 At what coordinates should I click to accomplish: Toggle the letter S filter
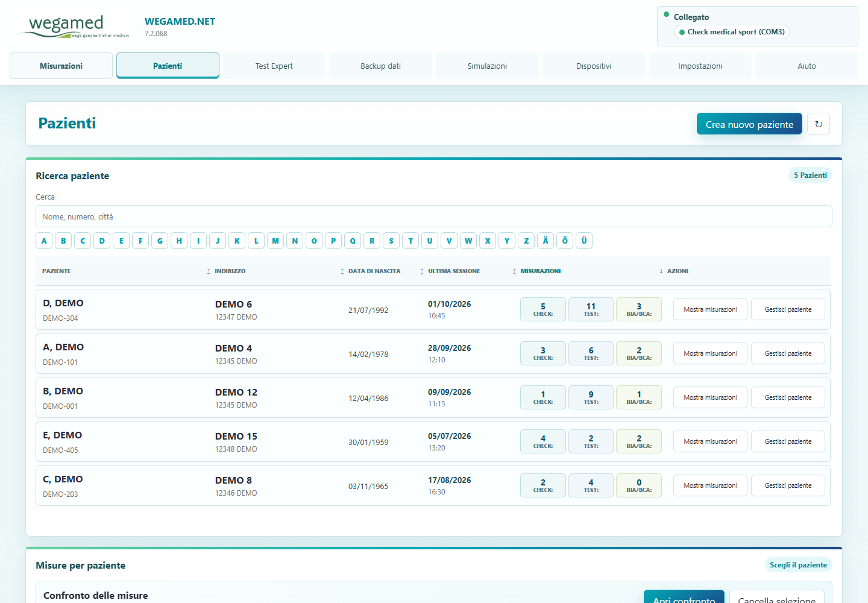pyautogui.click(x=391, y=241)
